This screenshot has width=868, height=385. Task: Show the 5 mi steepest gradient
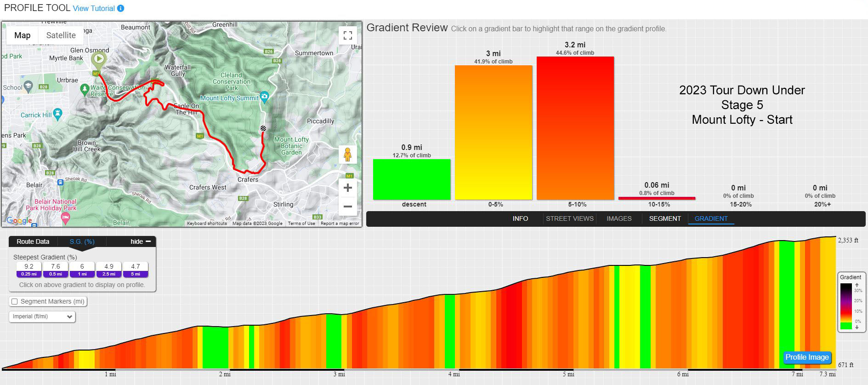136,274
